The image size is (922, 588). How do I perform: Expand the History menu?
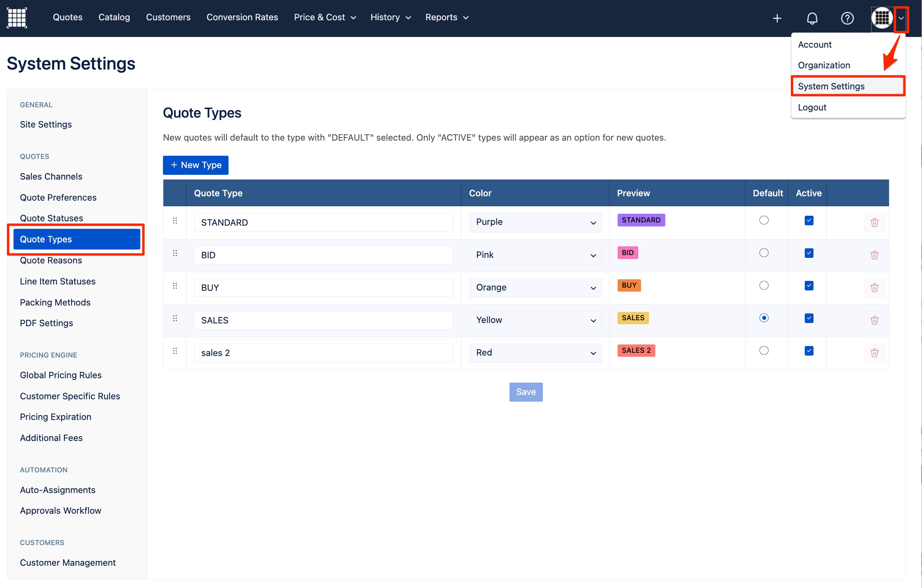(x=390, y=17)
